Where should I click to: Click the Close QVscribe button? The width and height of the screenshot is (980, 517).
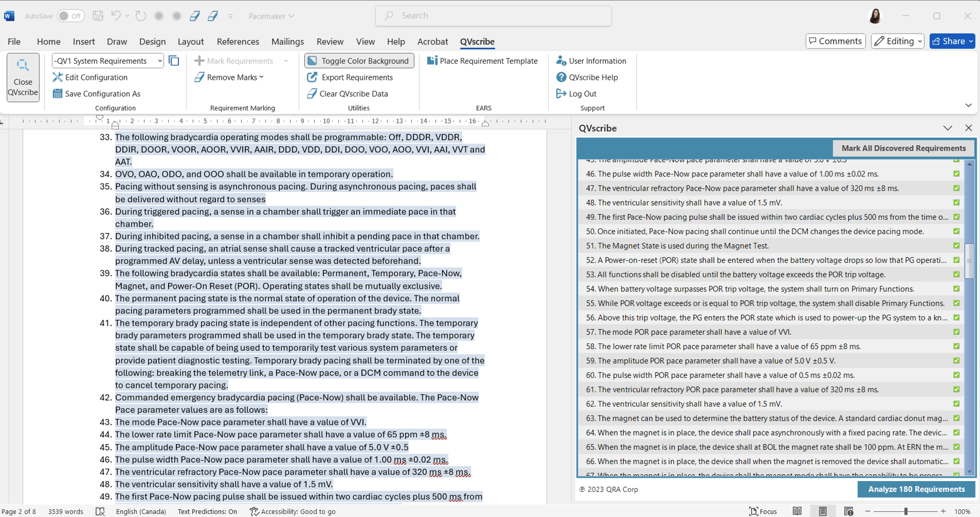23,77
